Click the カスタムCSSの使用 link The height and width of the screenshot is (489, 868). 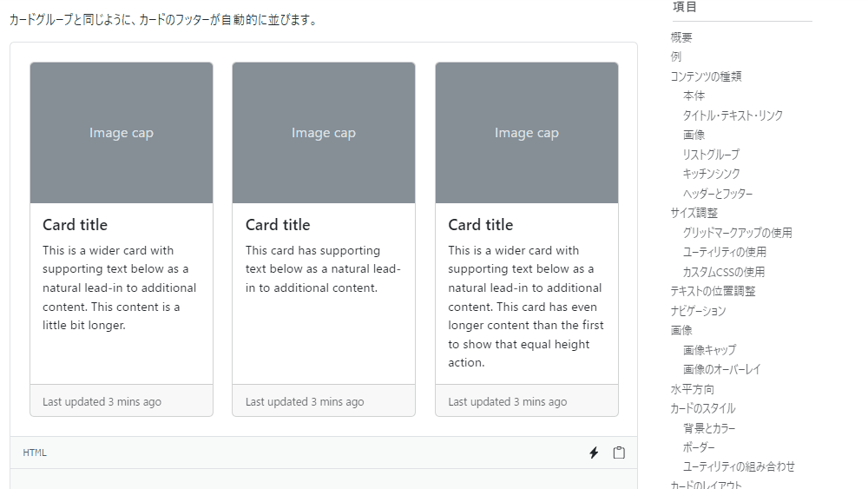(x=724, y=272)
